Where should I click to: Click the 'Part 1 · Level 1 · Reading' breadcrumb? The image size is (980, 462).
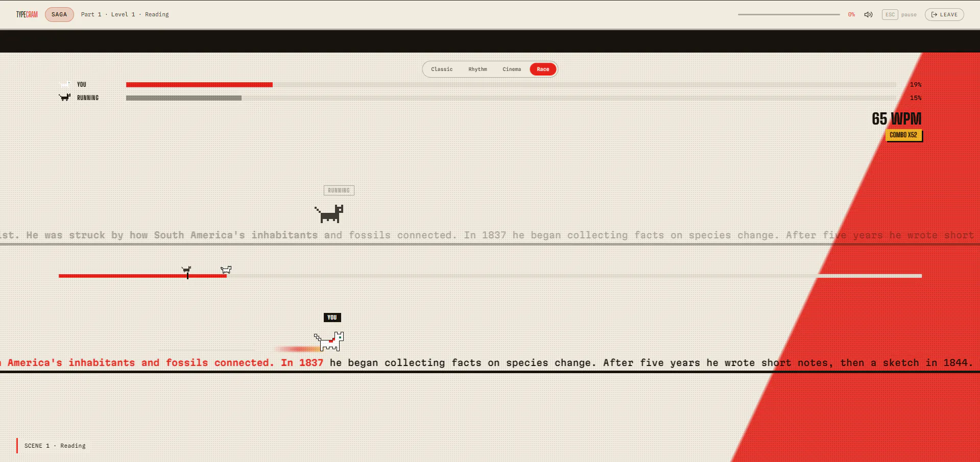[x=125, y=14]
